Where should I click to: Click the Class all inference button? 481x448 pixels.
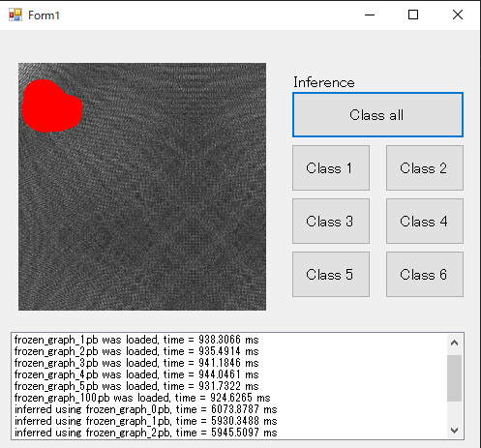(377, 115)
